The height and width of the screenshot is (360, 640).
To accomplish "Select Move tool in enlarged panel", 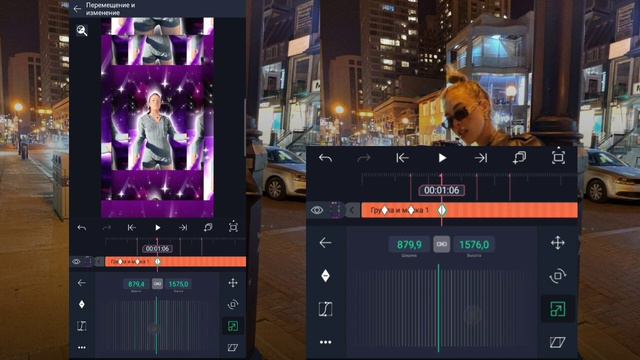I will 558,243.
